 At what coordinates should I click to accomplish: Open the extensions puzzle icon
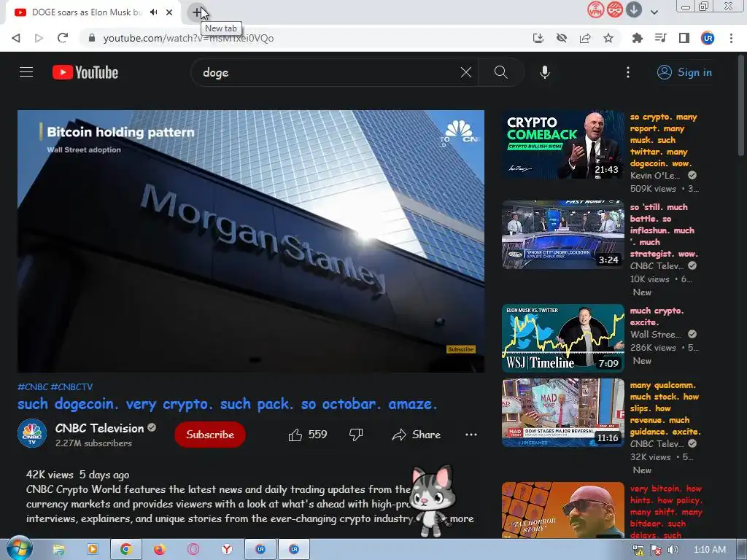click(x=637, y=38)
